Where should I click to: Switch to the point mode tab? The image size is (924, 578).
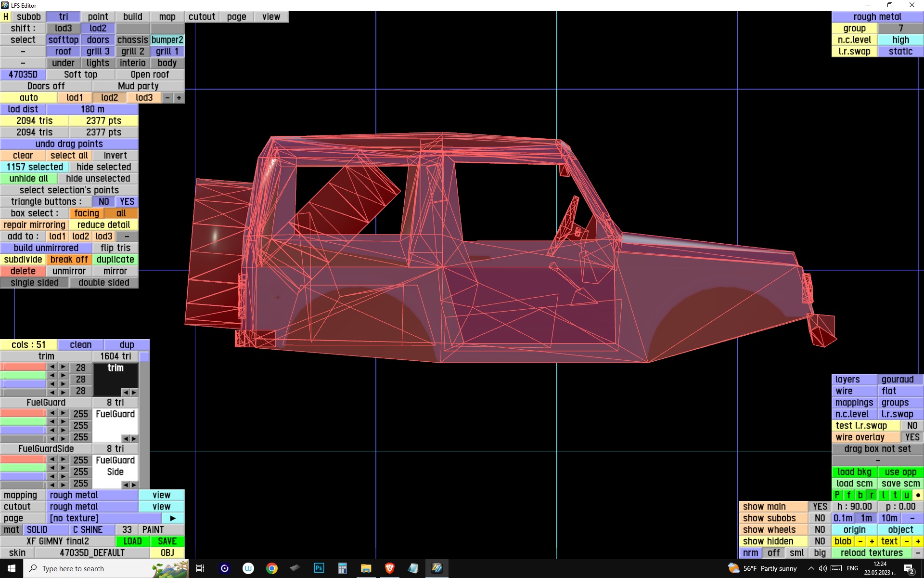coord(98,16)
